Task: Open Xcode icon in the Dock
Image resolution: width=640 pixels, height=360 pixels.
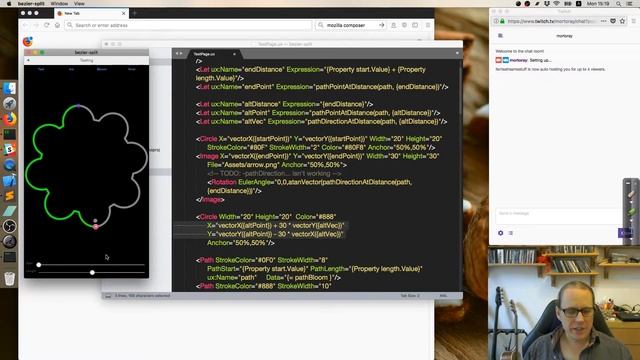Action: [x=9, y=180]
